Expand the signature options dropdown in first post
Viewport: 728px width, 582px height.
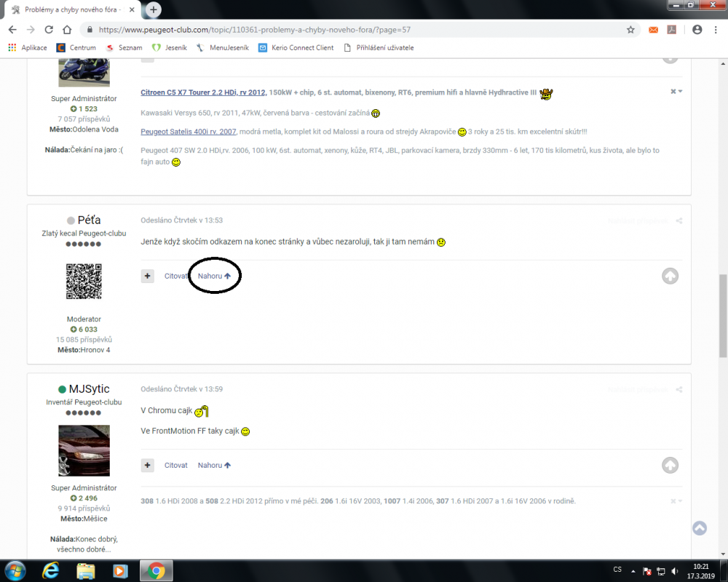(x=676, y=92)
